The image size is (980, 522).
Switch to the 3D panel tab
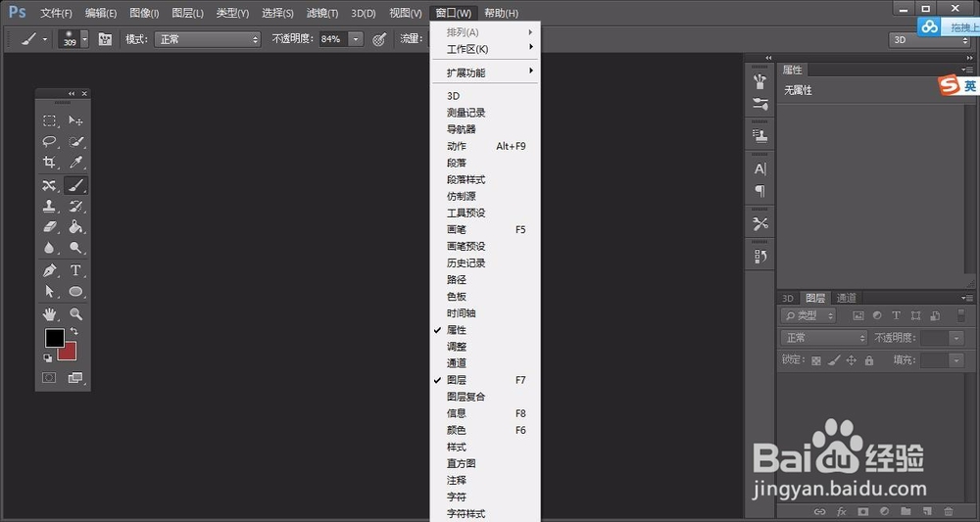pos(788,298)
